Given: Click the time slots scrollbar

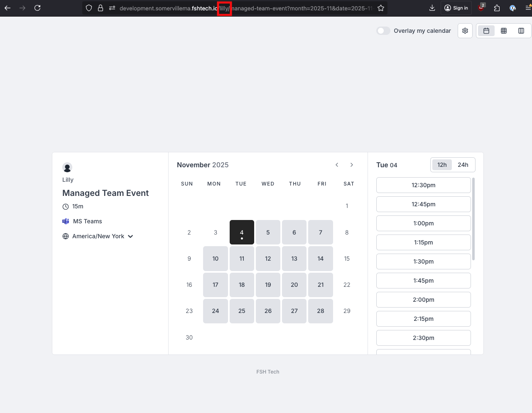Looking at the screenshot, I should coord(473,219).
